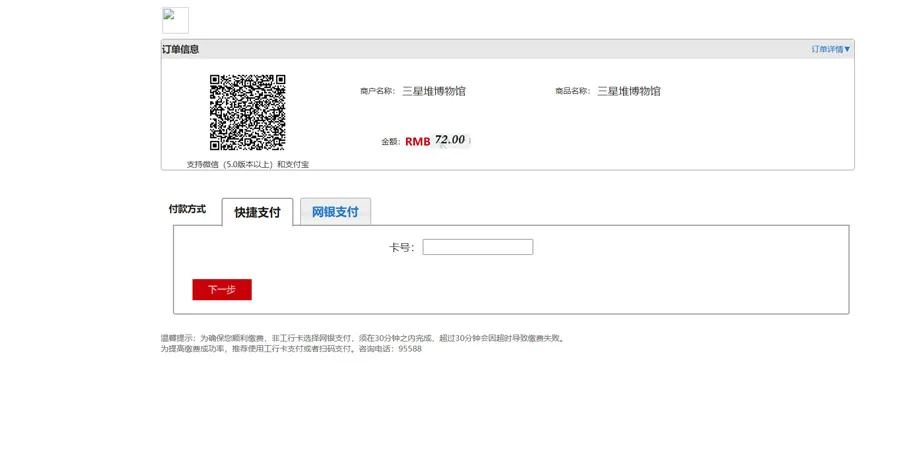Screen dimensions: 900x459
Task: Click the 付款方式 label
Action: click(187, 209)
